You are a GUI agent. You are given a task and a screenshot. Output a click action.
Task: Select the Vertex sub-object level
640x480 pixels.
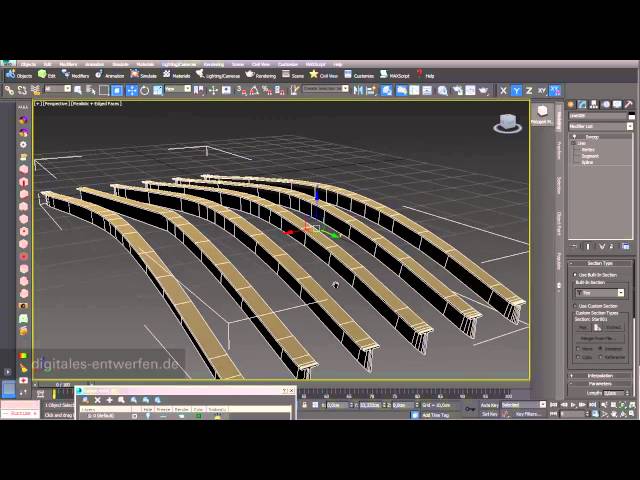click(x=588, y=149)
